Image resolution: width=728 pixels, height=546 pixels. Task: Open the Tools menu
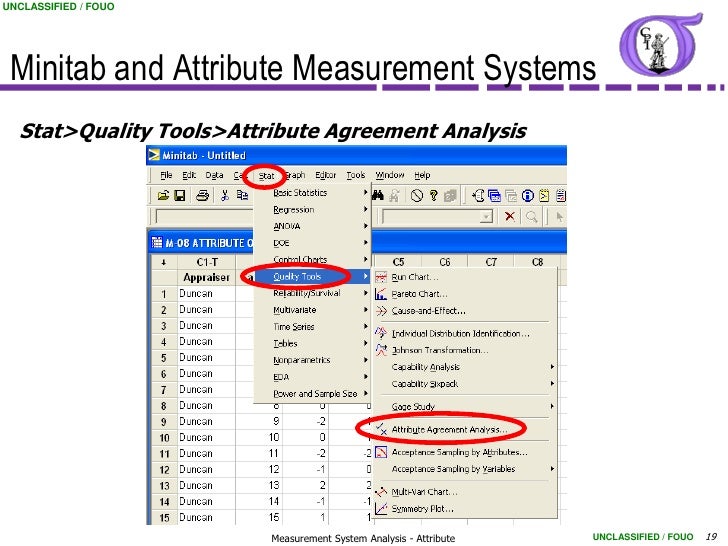point(356,176)
